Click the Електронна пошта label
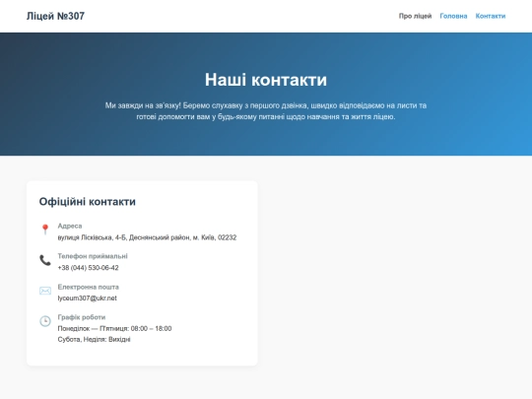This screenshot has height=399, width=532. (x=89, y=287)
